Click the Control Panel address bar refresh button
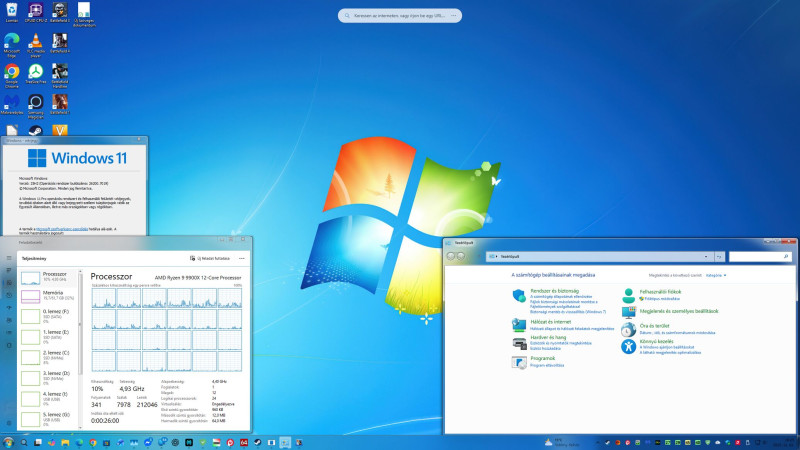The width and height of the screenshot is (800, 450). tap(719, 257)
